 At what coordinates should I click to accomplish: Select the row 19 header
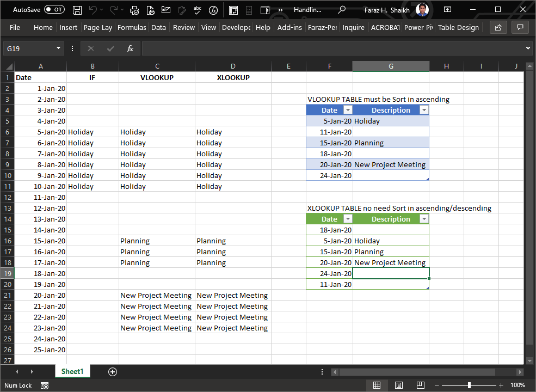(x=8, y=273)
